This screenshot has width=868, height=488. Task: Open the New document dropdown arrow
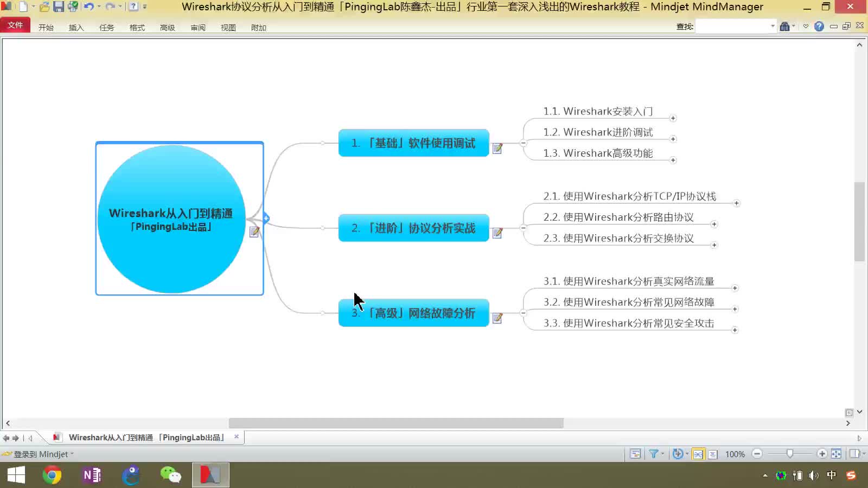coord(33,7)
